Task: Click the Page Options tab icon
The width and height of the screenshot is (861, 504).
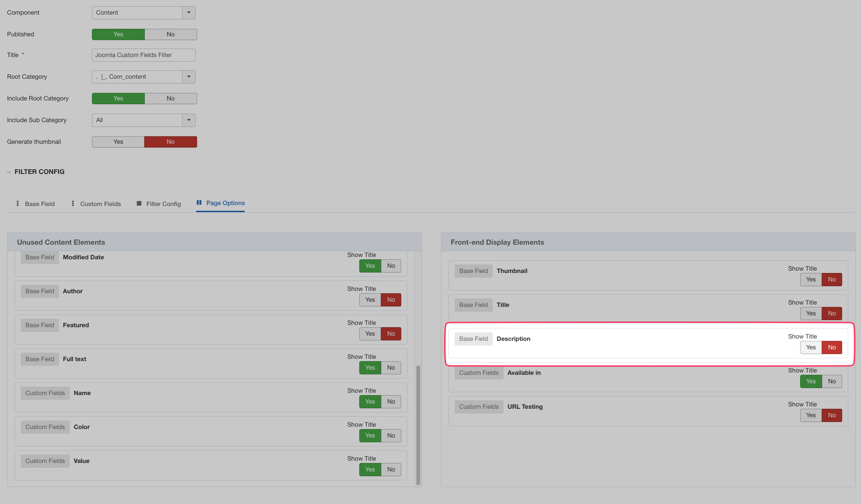Action: [199, 203]
